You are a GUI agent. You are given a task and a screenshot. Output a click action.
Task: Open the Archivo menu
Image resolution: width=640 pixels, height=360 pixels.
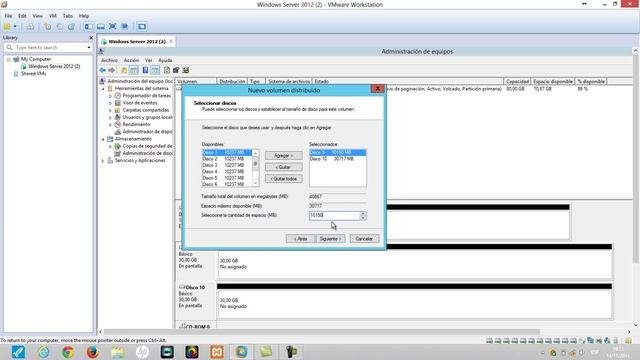[109, 60]
